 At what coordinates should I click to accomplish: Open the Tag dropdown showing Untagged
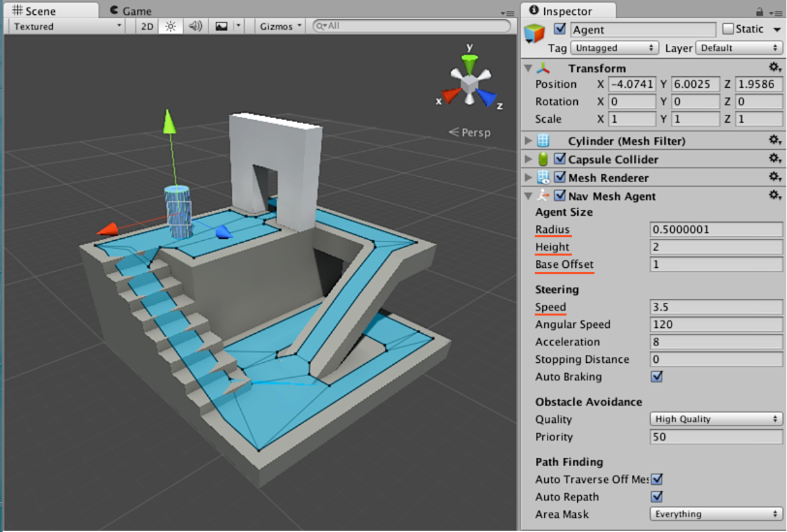pyautogui.click(x=614, y=48)
